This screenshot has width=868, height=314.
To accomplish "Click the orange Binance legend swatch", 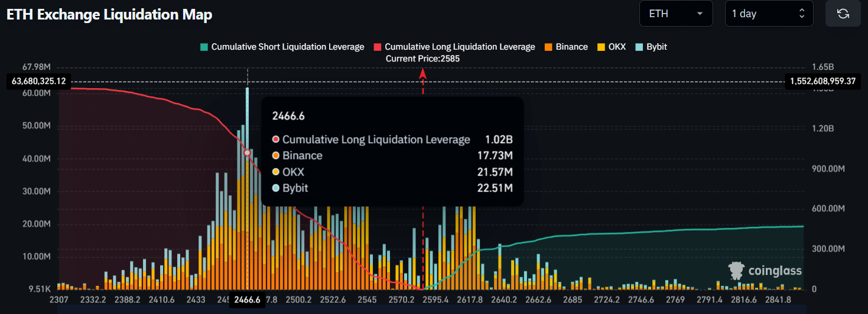I will click(548, 47).
